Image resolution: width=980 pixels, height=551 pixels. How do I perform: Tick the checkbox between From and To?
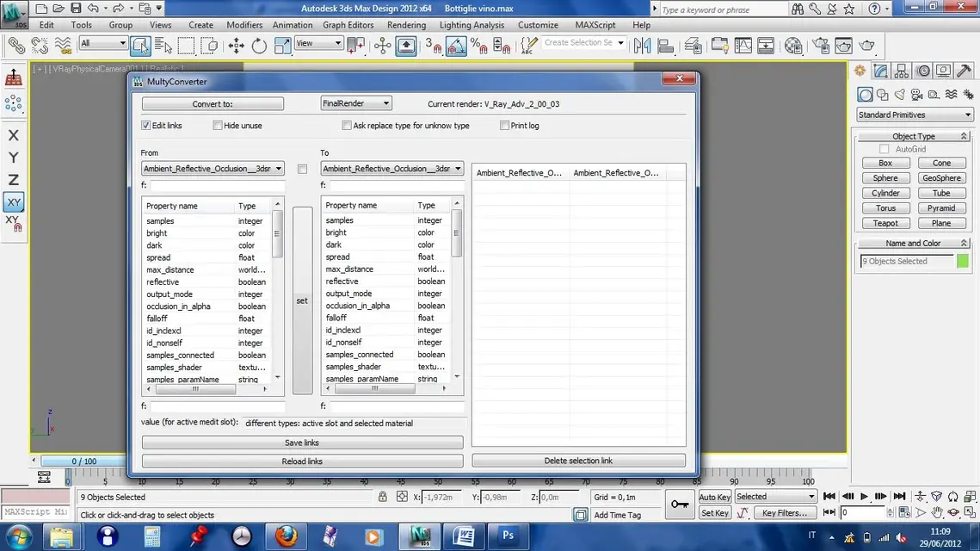click(x=303, y=169)
